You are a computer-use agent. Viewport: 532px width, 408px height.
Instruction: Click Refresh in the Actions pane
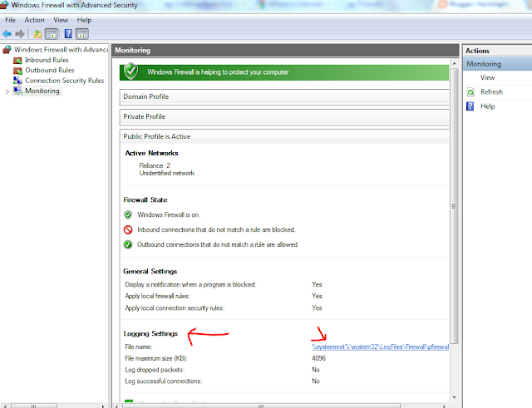pos(491,92)
